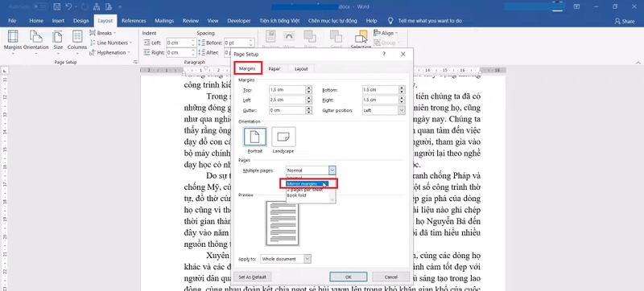Click the Gutter input field

point(287,110)
